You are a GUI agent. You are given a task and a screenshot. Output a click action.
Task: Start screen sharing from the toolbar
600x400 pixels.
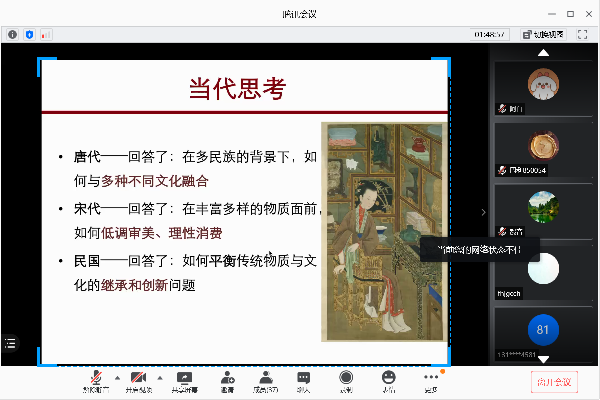pyautogui.click(x=184, y=377)
